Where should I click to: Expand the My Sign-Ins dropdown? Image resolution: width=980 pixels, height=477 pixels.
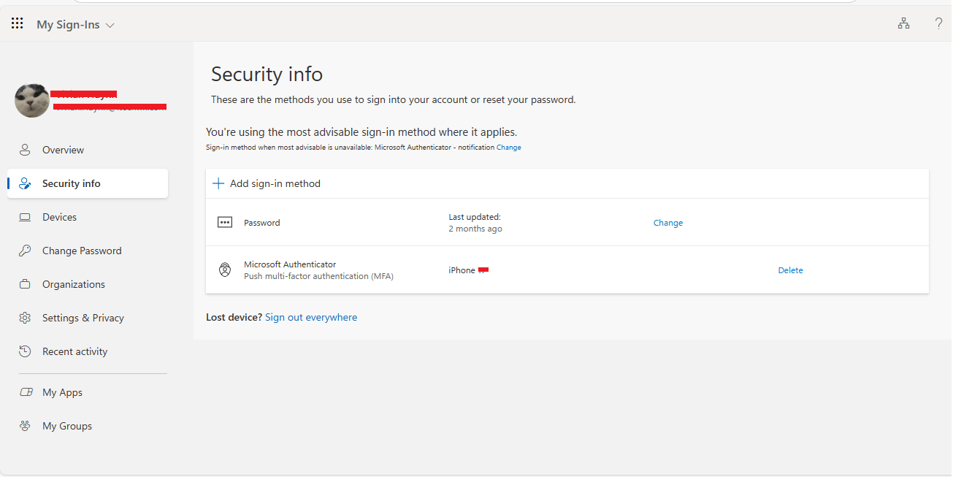[x=110, y=24]
